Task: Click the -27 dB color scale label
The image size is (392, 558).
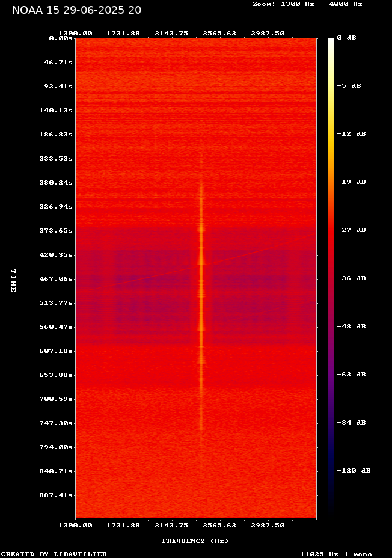Action: (x=352, y=230)
